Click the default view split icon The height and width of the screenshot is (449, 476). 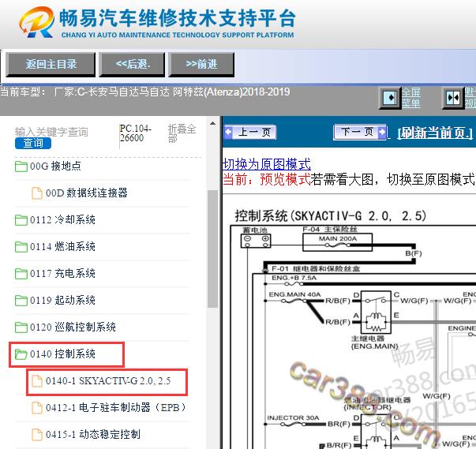pos(452,98)
